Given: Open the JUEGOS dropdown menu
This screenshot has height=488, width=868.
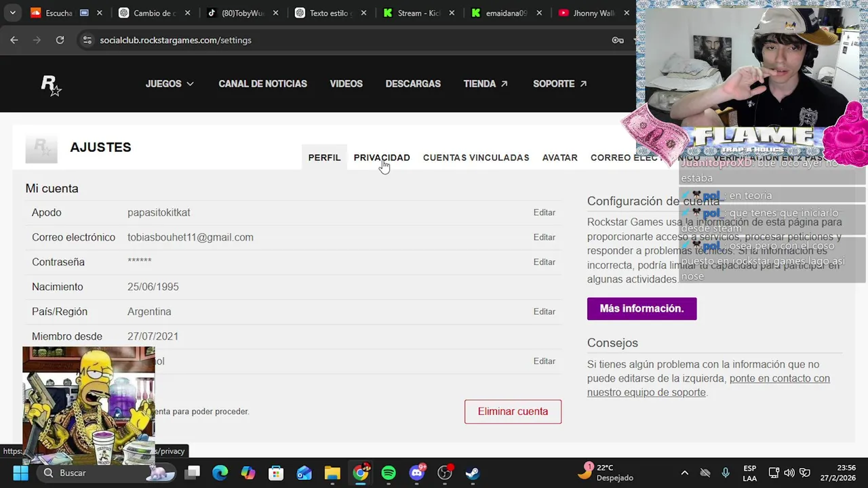Looking at the screenshot, I should (170, 83).
